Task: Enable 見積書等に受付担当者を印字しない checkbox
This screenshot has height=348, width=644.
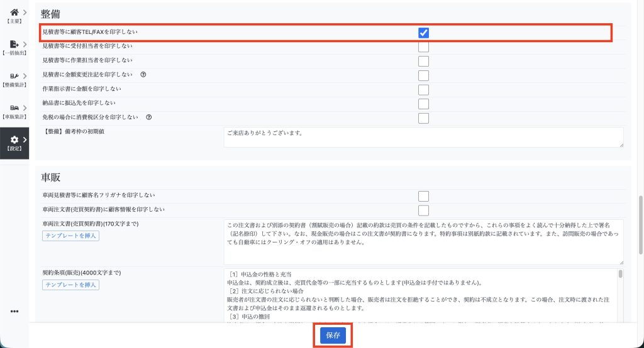Action: click(x=423, y=46)
